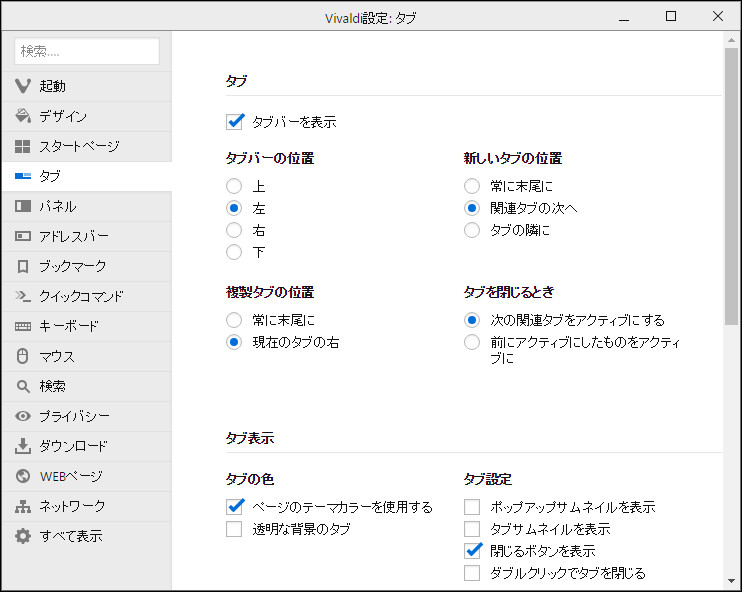The image size is (742, 592).
Task: Click the keyboard icon beside キーボード
Action: tap(23, 326)
